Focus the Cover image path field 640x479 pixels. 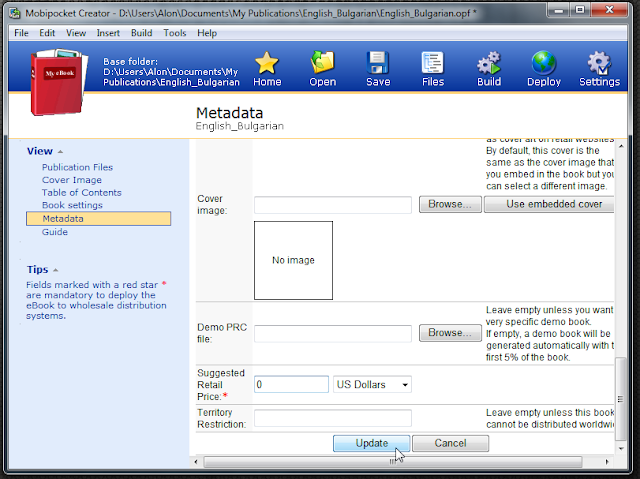(333, 205)
